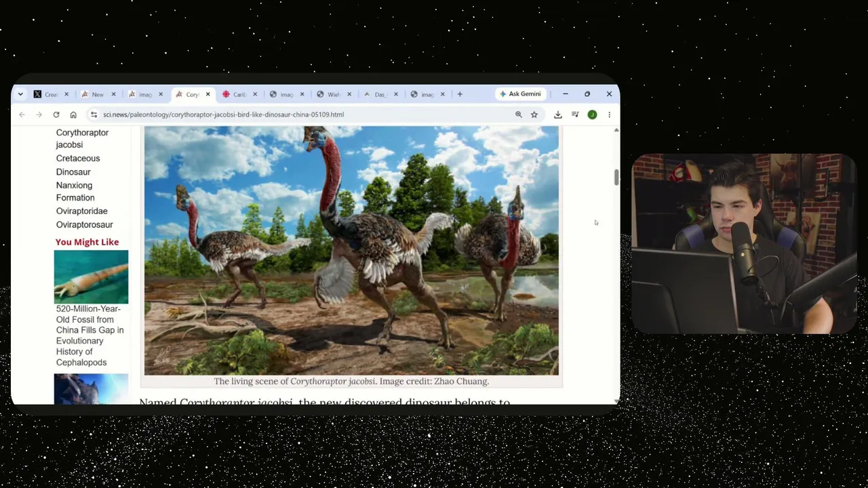Image resolution: width=868 pixels, height=488 pixels.
Task: Click the scrollbar up arrow
Action: tap(616, 130)
